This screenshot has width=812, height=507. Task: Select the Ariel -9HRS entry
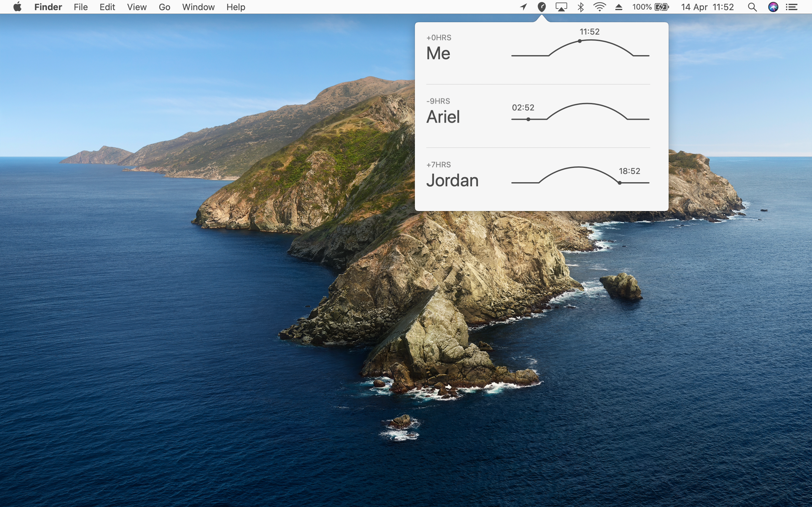(x=541, y=116)
